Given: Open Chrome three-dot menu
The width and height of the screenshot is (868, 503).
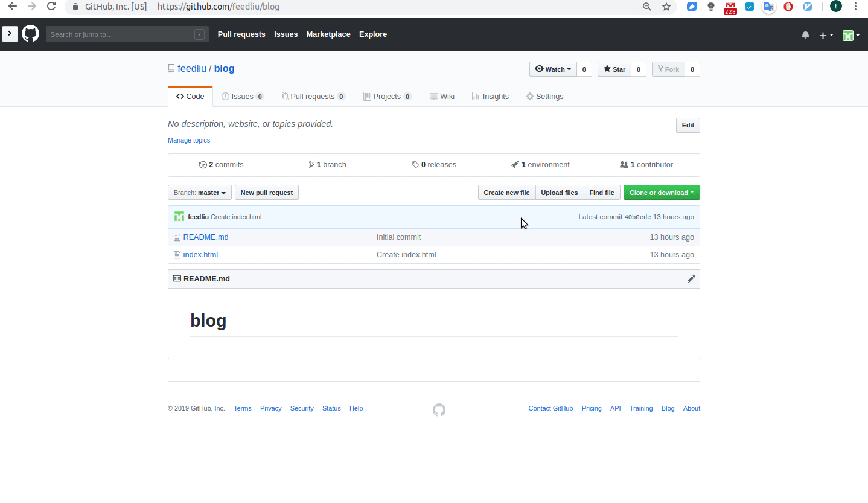Looking at the screenshot, I should coord(856,7).
